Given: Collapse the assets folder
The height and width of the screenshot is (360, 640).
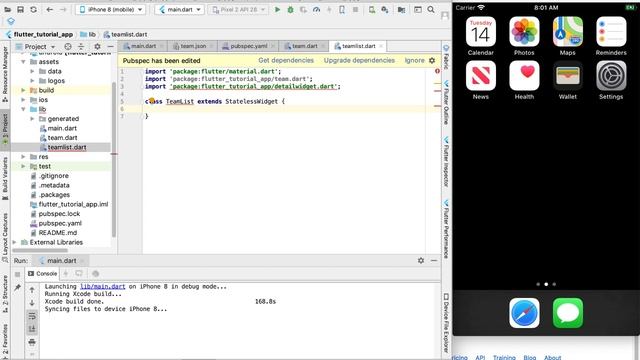Looking at the screenshot, I should coord(23,62).
